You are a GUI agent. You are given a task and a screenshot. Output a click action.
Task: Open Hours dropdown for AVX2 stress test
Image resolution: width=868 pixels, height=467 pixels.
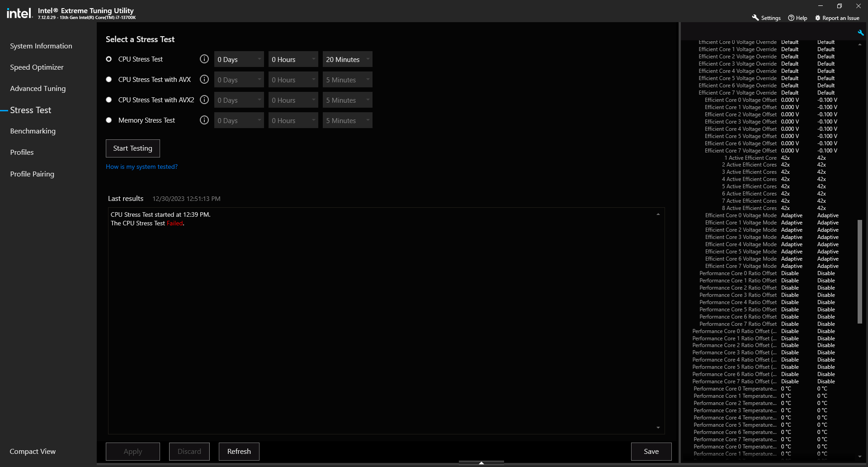tap(293, 100)
